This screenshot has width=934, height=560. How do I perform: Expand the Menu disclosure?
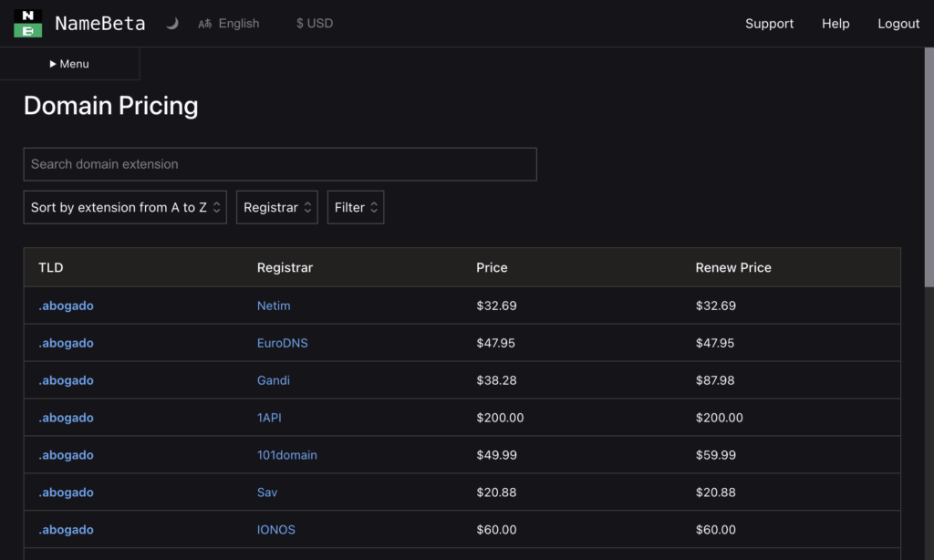pyautogui.click(x=69, y=64)
